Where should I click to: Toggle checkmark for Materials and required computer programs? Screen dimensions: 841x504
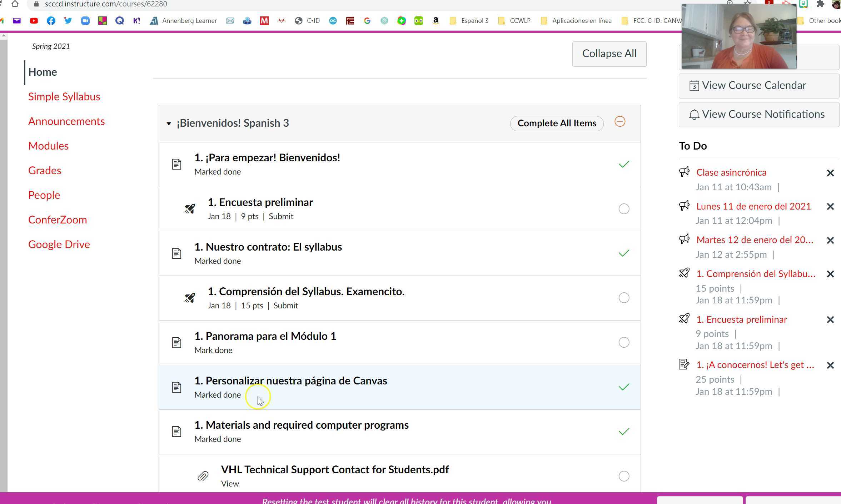click(624, 432)
